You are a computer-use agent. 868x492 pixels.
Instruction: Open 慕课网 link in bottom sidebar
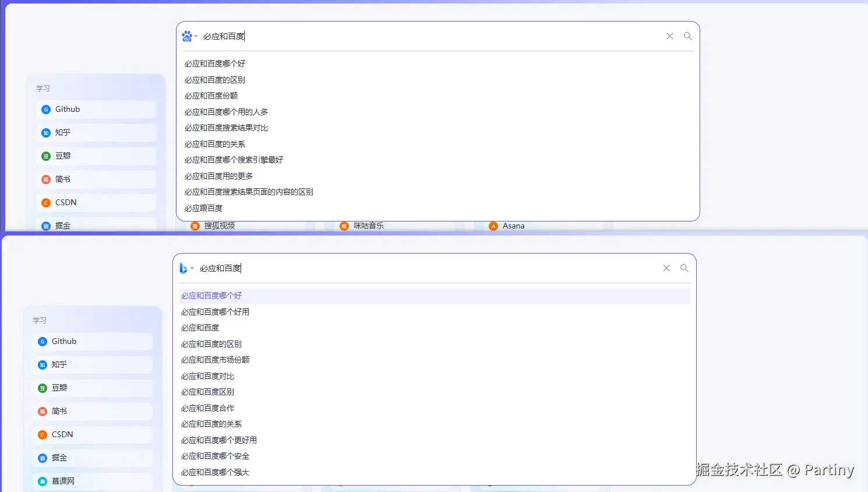[x=93, y=482]
